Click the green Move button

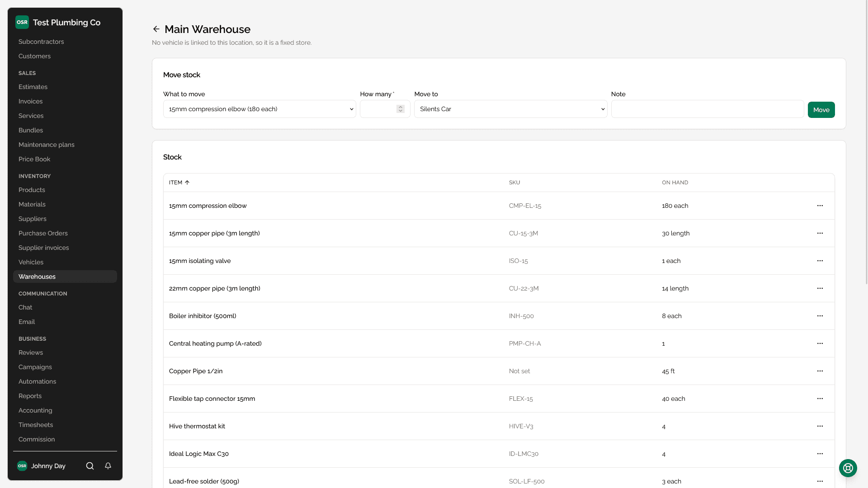(821, 110)
